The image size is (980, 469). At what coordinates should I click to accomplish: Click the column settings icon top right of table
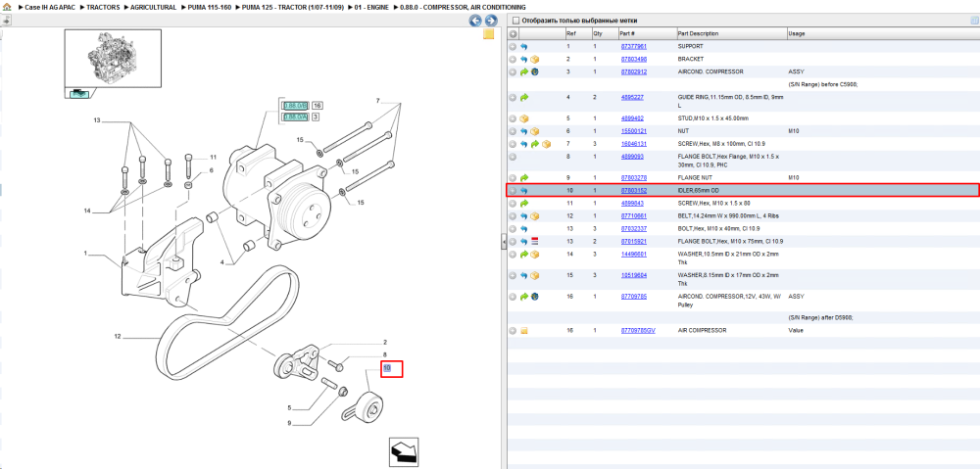tap(973, 21)
